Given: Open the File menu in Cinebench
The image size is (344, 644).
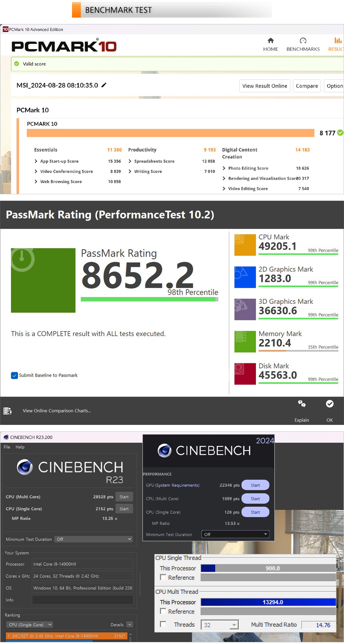Looking at the screenshot, I should (x=7, y=447).
